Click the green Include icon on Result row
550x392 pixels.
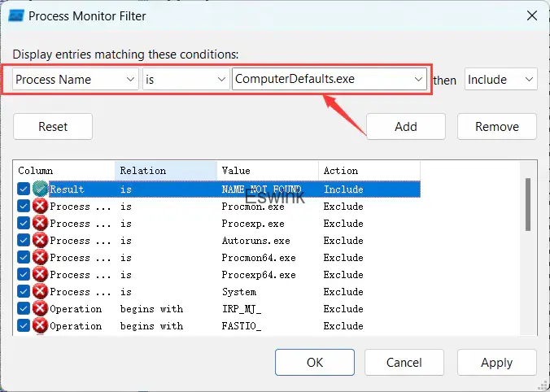(40, 189)
